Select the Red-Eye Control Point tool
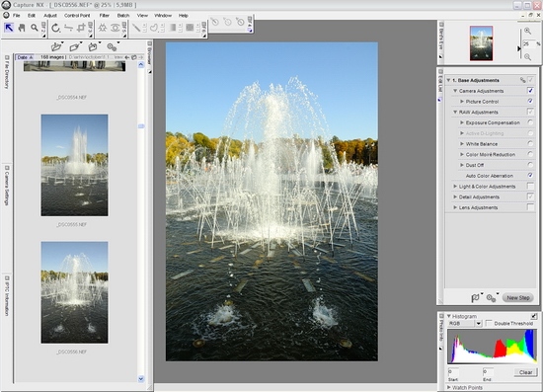Image resolution: width=543 pixels, height=392 pixels. pyautogui.click(x=116, y=28)
